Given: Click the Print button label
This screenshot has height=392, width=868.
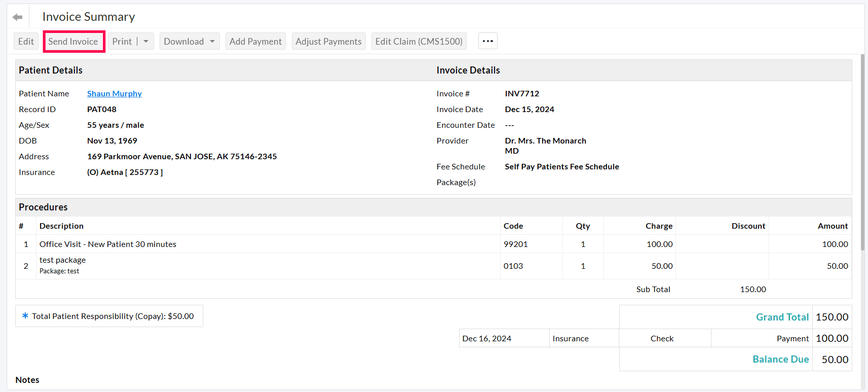Looking at the screenshot, I should [122, 42].
